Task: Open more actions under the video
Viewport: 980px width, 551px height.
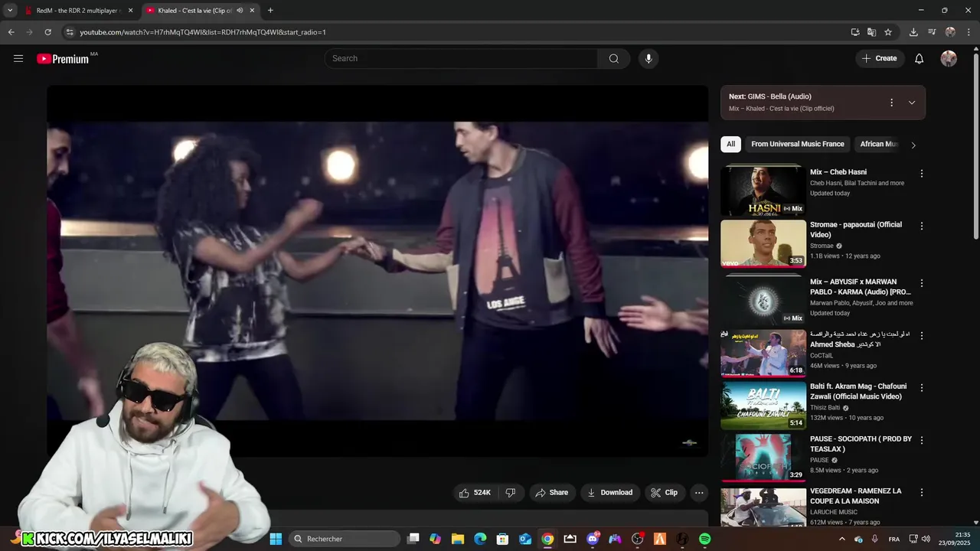Action: coord(699,493)
